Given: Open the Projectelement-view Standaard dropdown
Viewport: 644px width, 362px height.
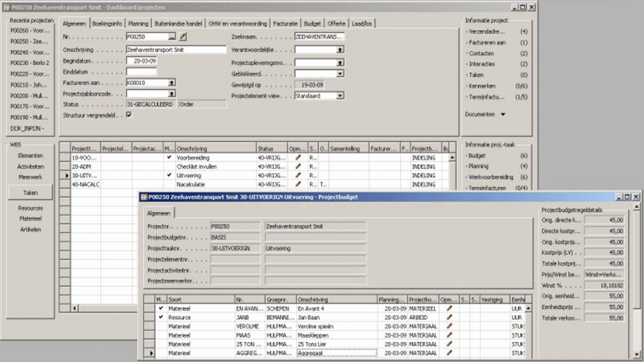Looking at the screenshot, I should [x=340, y=96].
